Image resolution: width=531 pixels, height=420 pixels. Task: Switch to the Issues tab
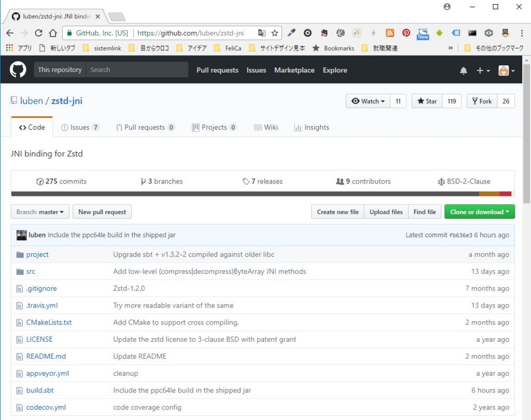click(80, 128)
